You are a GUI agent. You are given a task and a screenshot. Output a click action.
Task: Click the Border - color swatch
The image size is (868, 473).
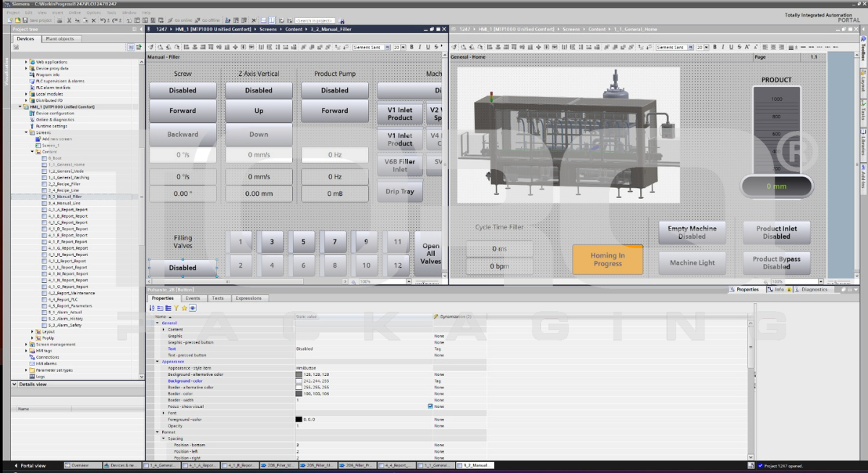[299, 393]
